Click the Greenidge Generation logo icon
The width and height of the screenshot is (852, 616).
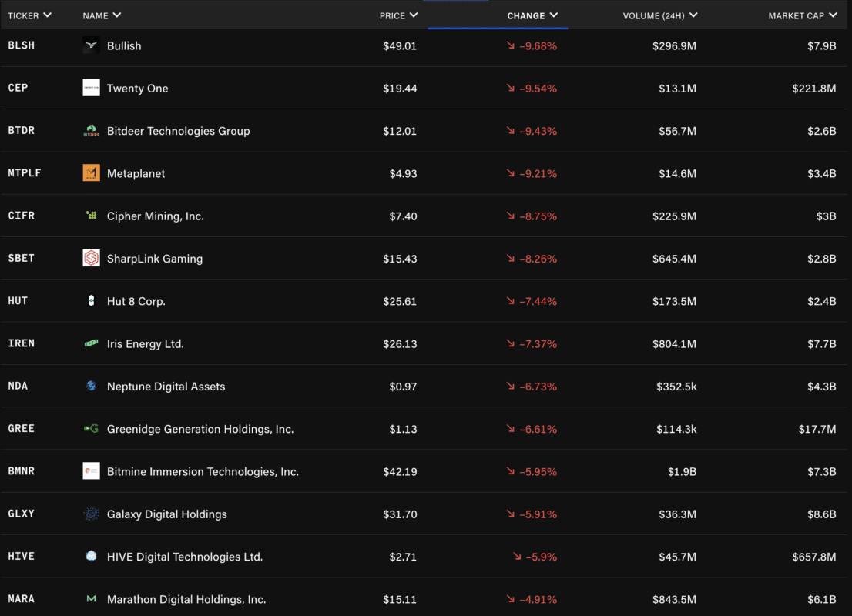point(91,429)
